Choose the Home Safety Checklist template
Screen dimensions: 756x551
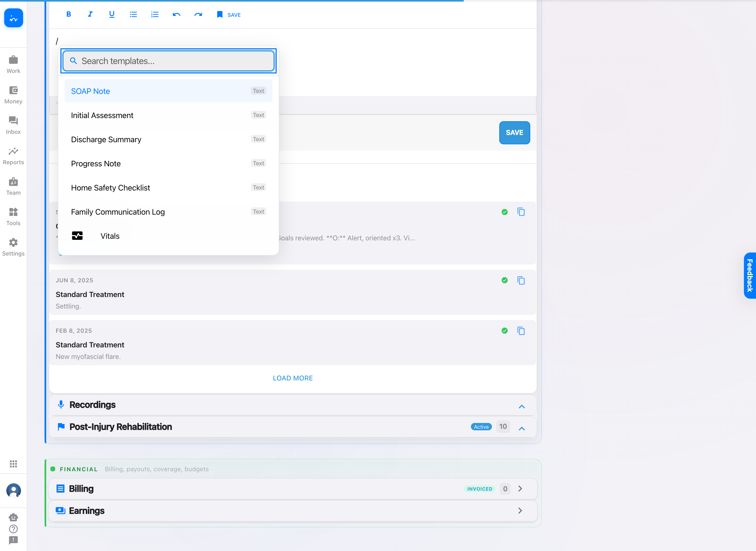click(169, 188)
